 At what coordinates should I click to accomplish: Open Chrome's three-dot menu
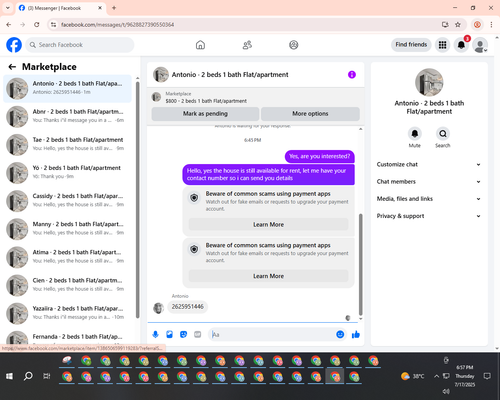pyautogui.click(x=491, y=25)
